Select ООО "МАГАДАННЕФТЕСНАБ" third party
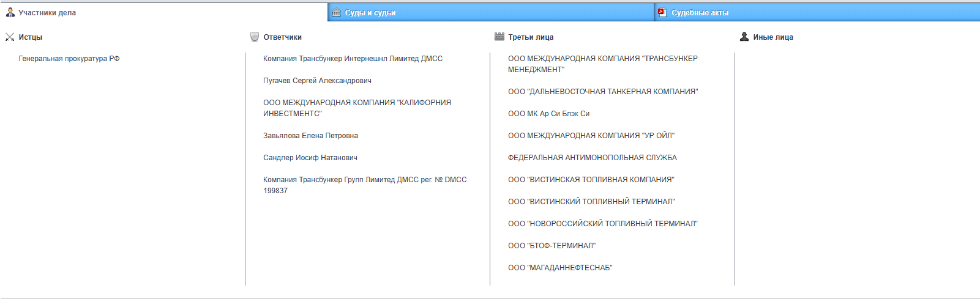Viewport: 980px width, 299px height. [x=560, y=268]
